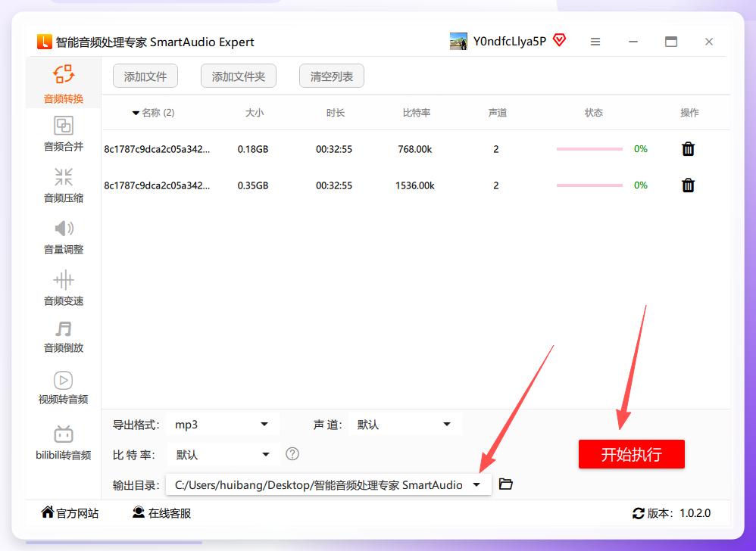This screenshot has height=551, width=756.
Task: Click the 添加文件夹 button
Action: (x=238, y=76)
